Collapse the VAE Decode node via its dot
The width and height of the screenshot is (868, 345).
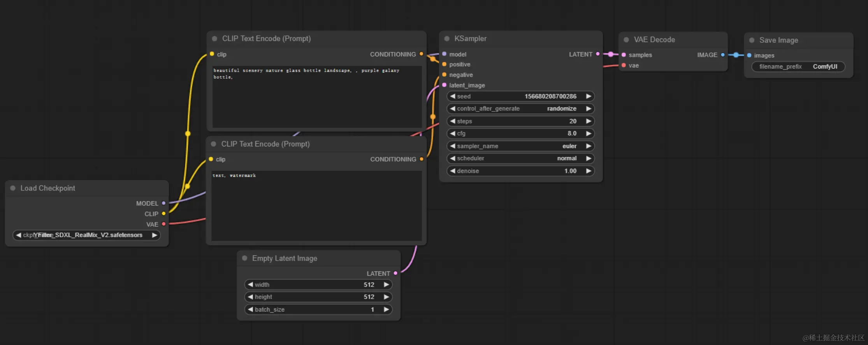(x=626, y=40)
